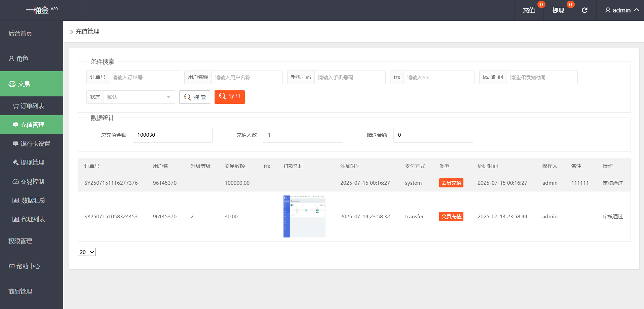Click the 一桶金 logo
The image size is (644, 309).
tap(42, 10)
